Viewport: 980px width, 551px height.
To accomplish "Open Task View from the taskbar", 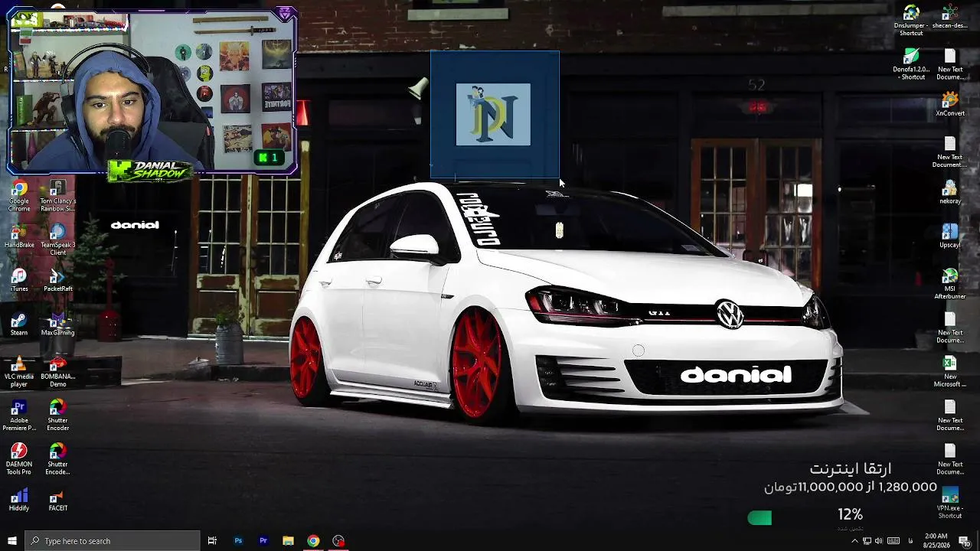I will (212, 541).
